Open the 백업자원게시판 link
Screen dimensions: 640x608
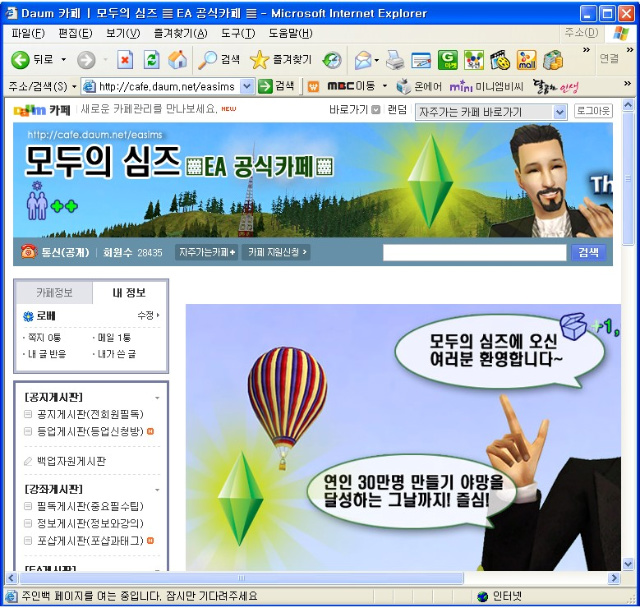pos(71,461)
